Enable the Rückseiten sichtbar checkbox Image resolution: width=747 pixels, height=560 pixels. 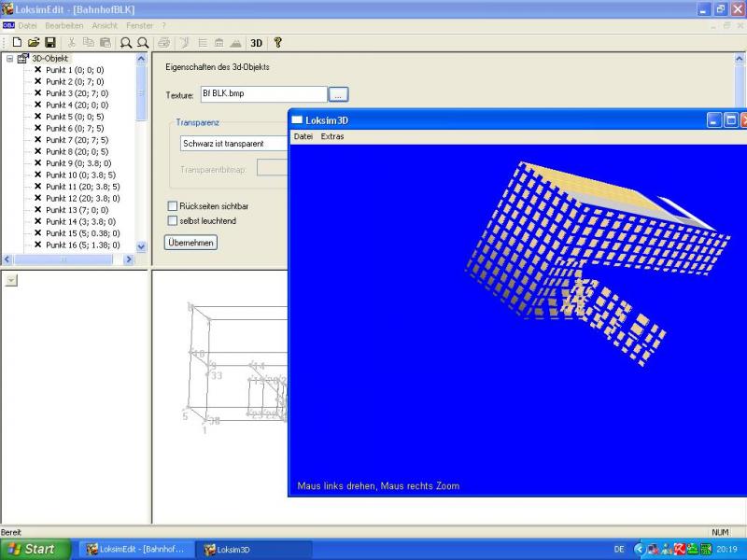[x=172, y=206]
